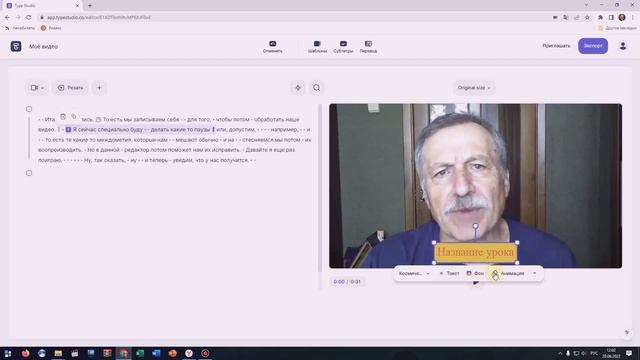Click the Export (Экспорт) button
This screenshot has width=640, height=360.
[x=593, y=46]
